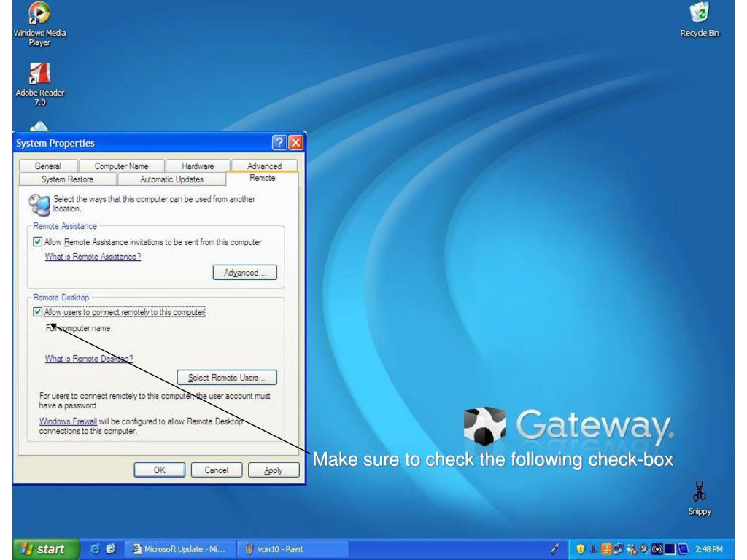
Task: Open Remote Assistance Advanced settings button
Action: coord(244,273)
